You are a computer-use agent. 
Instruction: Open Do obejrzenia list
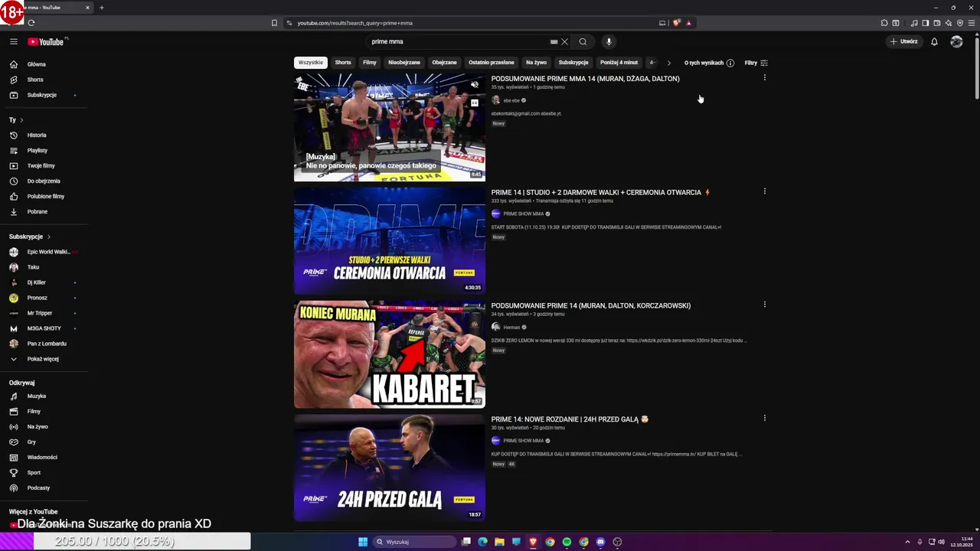(x=44, y=181)
